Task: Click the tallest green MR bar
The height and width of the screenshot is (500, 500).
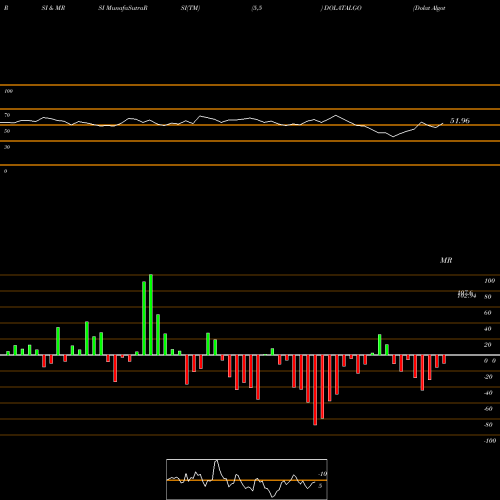Action: pos(151,315)
